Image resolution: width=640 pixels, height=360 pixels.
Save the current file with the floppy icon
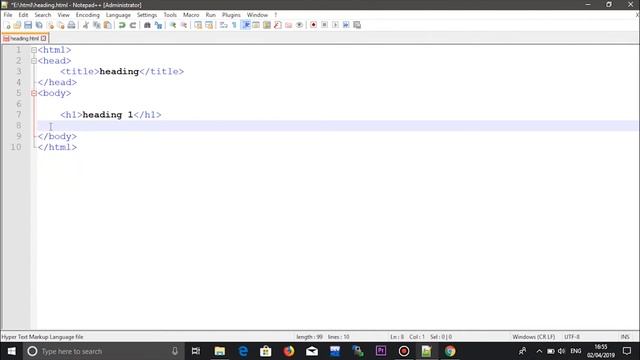pos(28,25)
